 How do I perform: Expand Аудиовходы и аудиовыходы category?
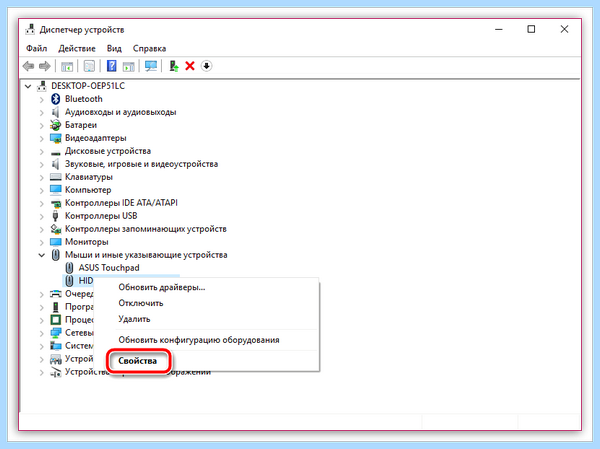pyautogui.click(x=42, y=113)
